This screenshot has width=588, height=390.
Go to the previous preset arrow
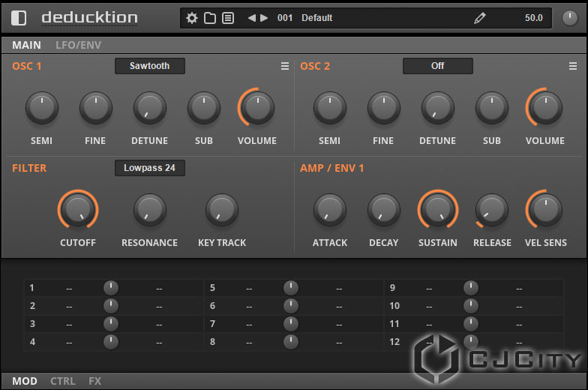tap(251, 18)
